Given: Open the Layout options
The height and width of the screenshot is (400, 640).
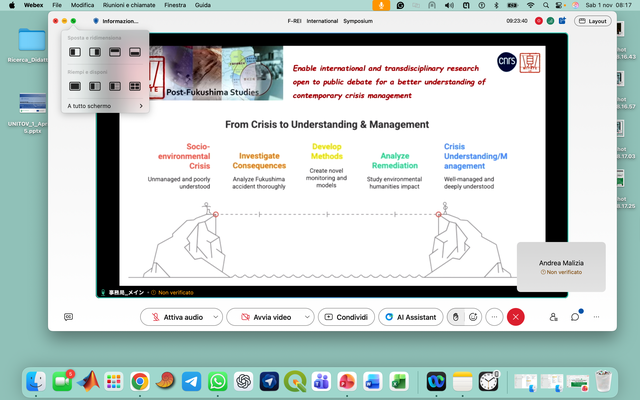Looking at the screenshot, I should tap(593, 21).
